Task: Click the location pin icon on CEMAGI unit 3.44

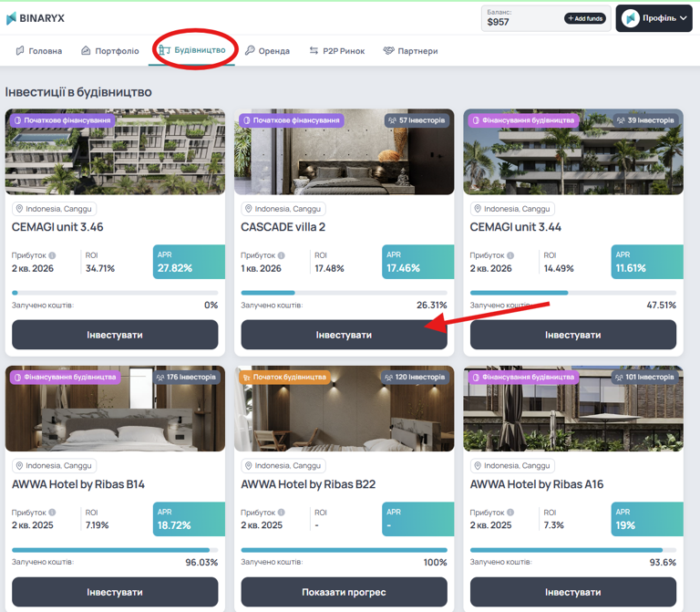Action: click(x=478, y=209)
